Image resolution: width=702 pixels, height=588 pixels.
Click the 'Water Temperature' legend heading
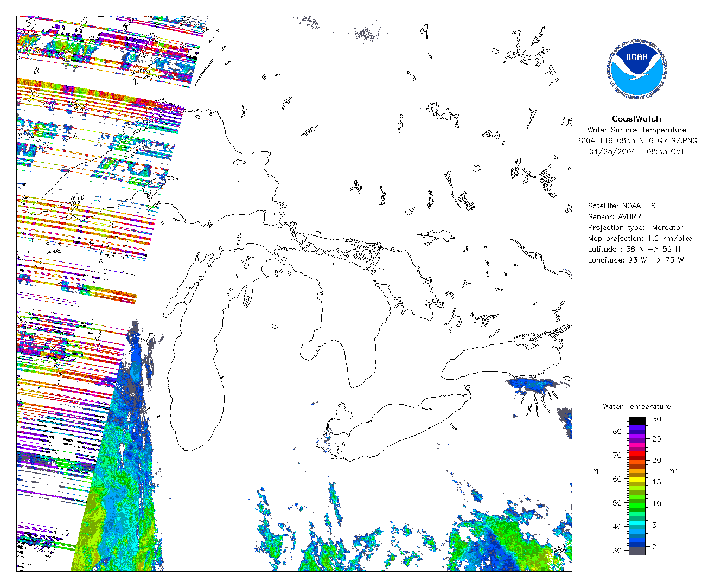(x=636, y=406)
